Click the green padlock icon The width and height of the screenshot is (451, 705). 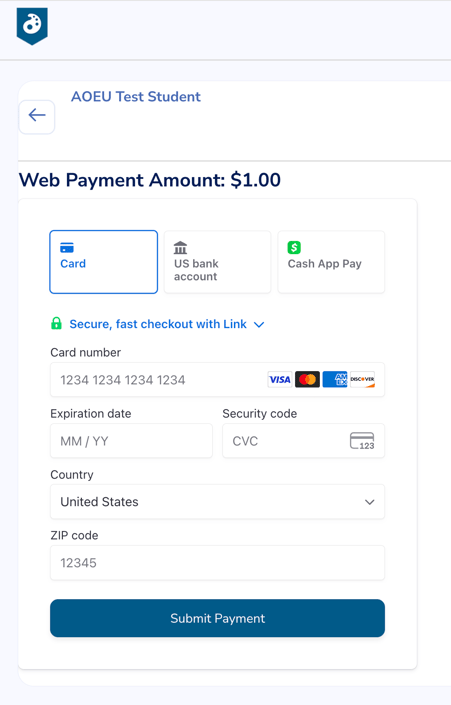56,323
